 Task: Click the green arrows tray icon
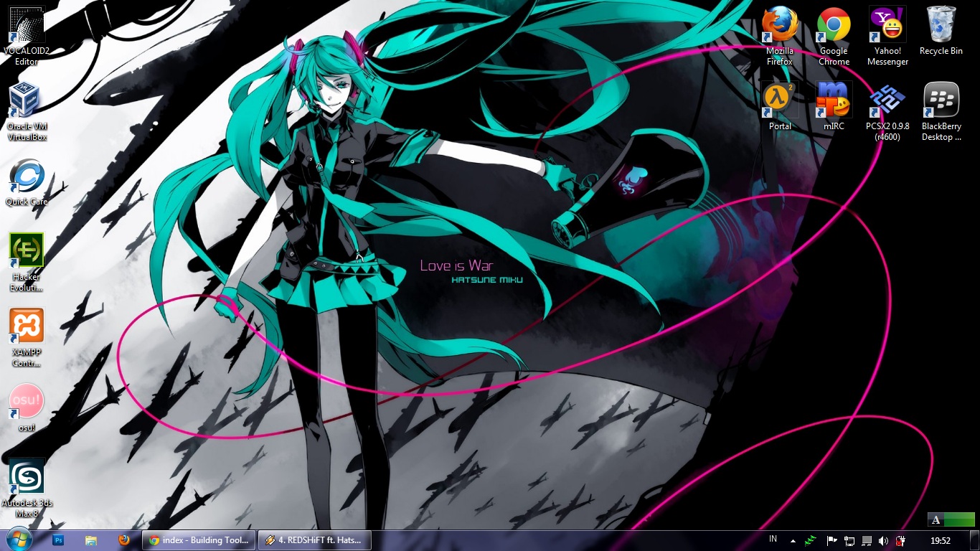(811, 540)
